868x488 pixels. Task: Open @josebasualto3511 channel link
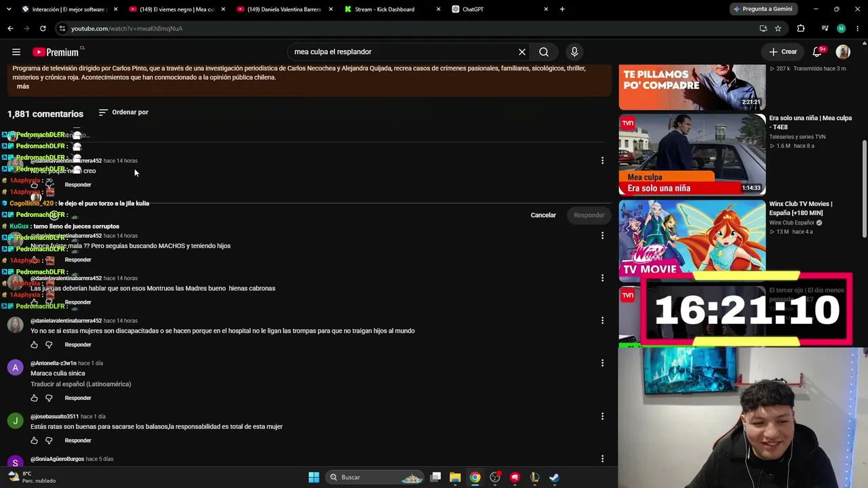55,417
